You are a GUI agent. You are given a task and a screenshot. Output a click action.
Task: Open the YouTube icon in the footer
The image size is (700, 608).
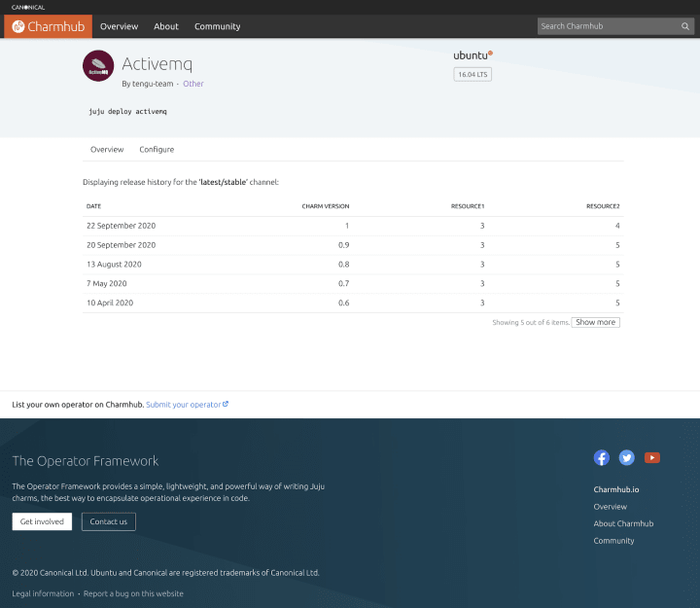pos(651,457)
